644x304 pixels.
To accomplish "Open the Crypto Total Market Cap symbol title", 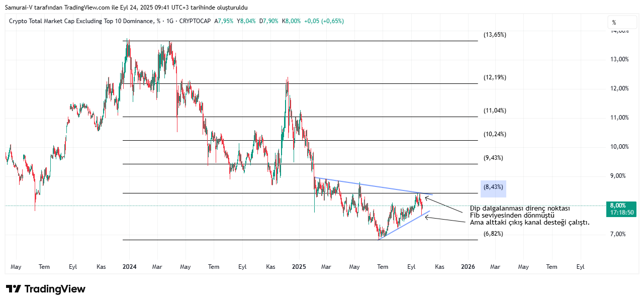I will pyautogui.click(x=81, y=21).
